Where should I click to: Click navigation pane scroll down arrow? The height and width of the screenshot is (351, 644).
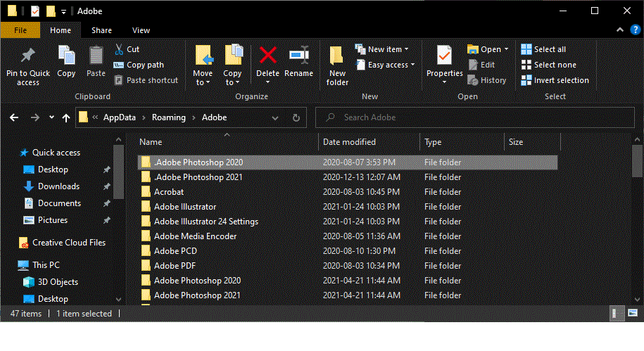coord(118,300)
